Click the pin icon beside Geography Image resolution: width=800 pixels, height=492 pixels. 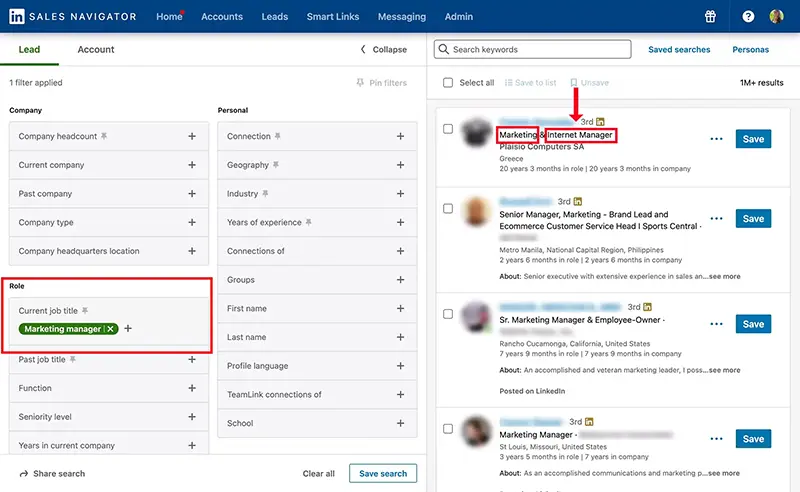tap(276, 165)
